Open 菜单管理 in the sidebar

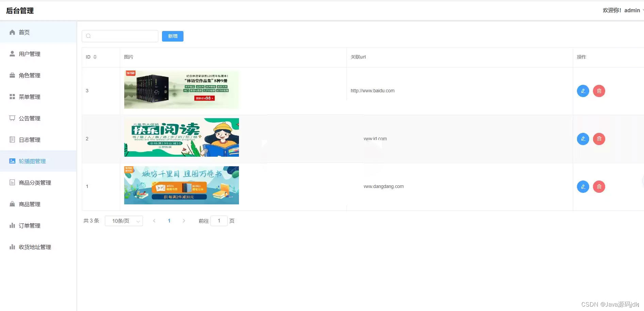point(38,97)
